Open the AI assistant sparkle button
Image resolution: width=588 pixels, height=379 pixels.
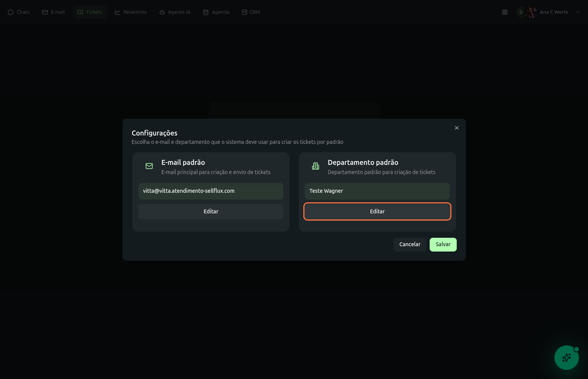(566, 358)
